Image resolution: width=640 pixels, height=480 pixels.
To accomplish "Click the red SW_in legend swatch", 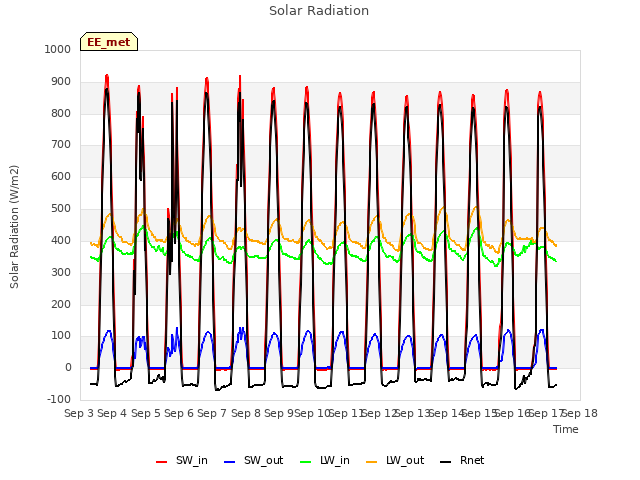I will pyautogui.click(x=162, y=462).
